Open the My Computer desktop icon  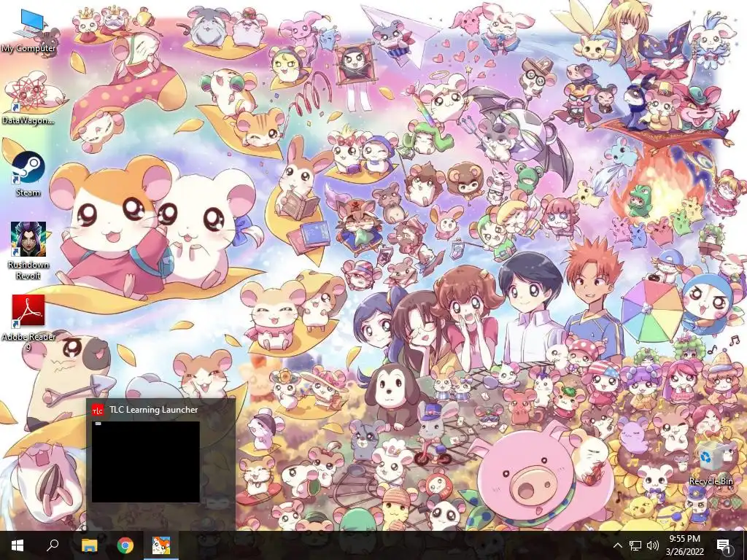(28, 31)
